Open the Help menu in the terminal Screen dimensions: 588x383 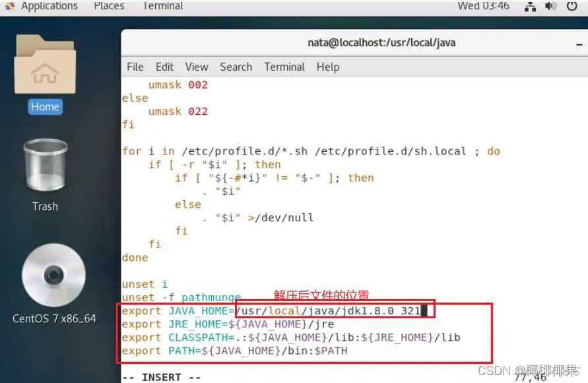click(x=327, y=67)
